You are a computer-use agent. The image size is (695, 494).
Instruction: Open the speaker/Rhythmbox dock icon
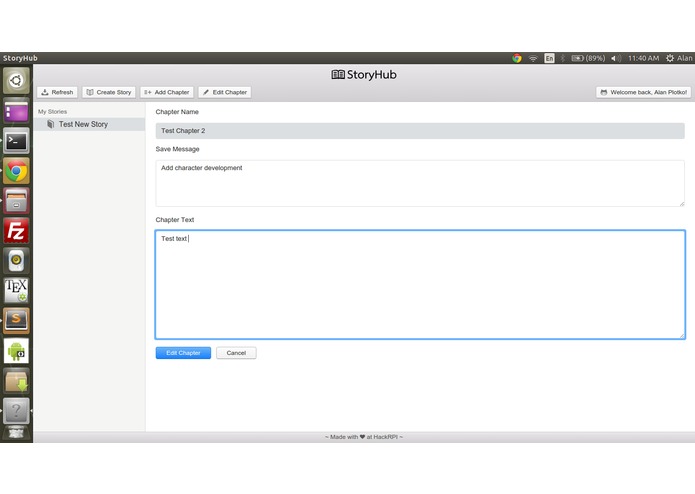tap(16, 261)
